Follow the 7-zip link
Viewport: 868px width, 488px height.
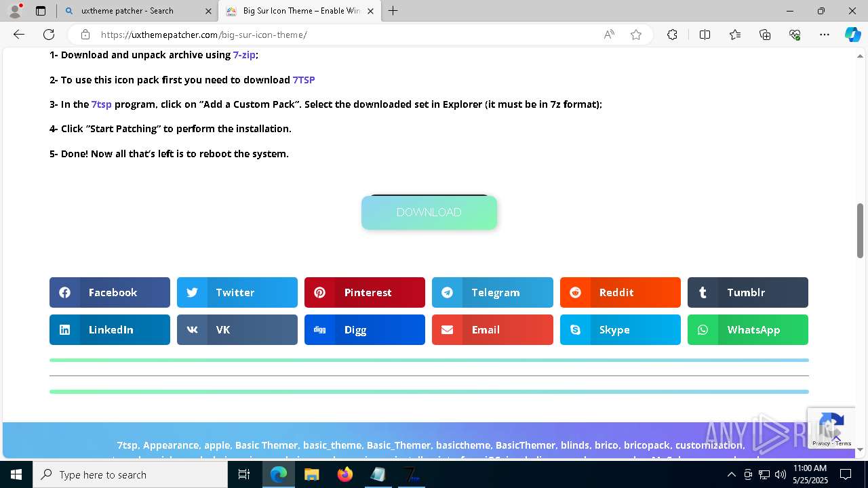(244, 55)
